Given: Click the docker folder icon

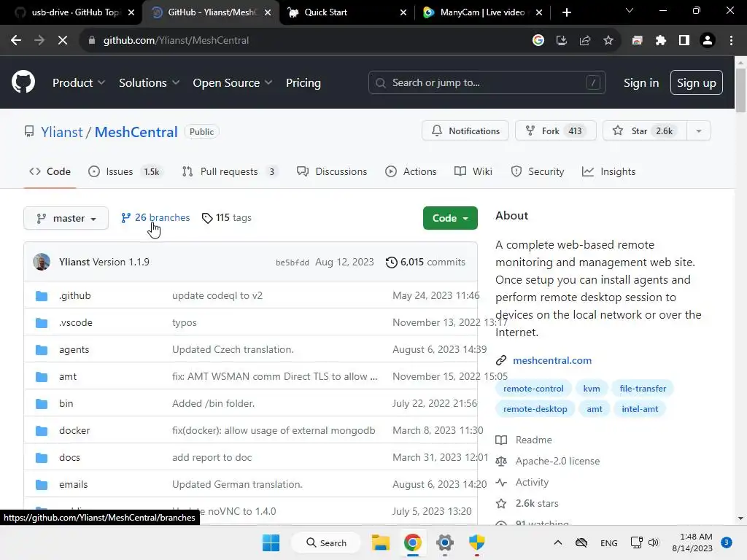Looking at the screenshot, I should tap(42, 431).
